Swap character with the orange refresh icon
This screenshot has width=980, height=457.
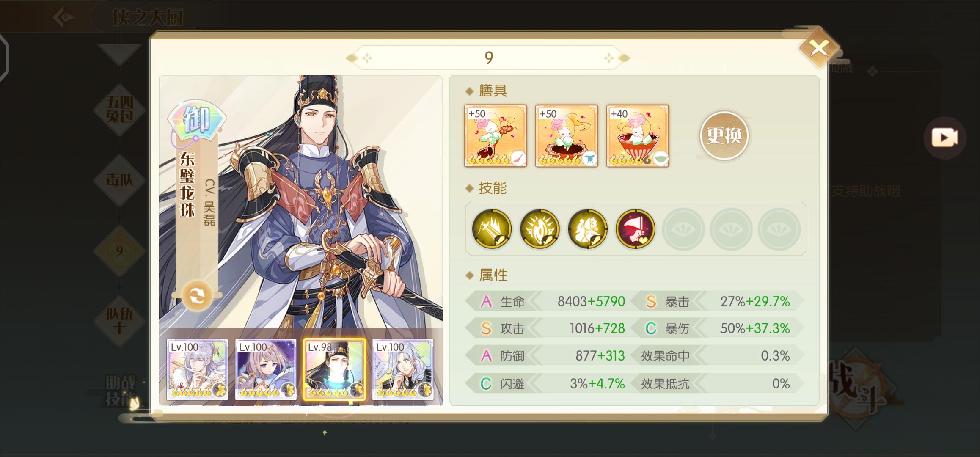point(197,296)
